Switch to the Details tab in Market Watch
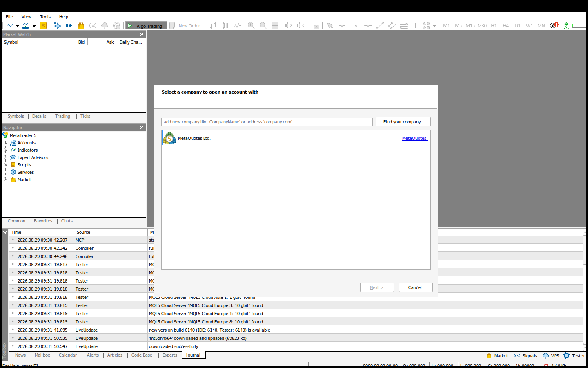This screenshot has height=368, width=588. (39, 116)
